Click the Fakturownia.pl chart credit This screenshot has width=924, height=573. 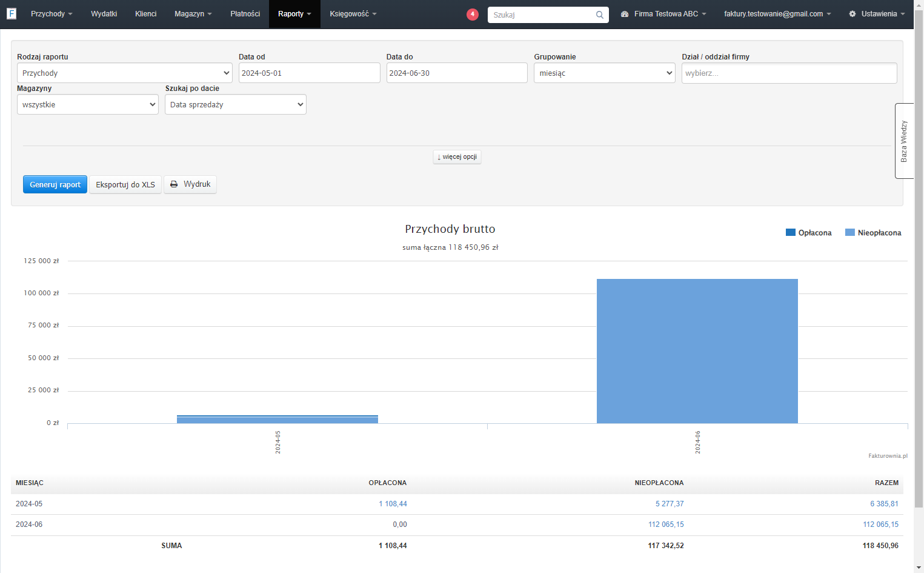[888, 456]
